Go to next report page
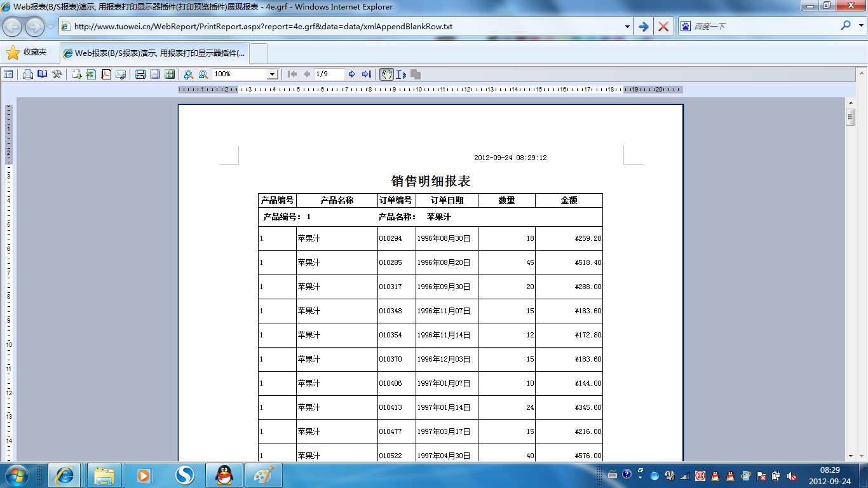Viewport: 868px width, 488px height. click(x=352, y=74)
